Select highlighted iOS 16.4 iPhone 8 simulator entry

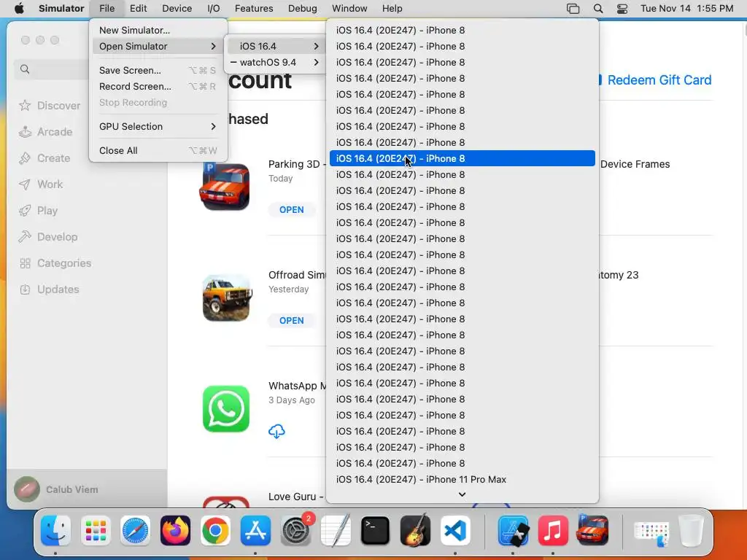(x=462, y=158)
